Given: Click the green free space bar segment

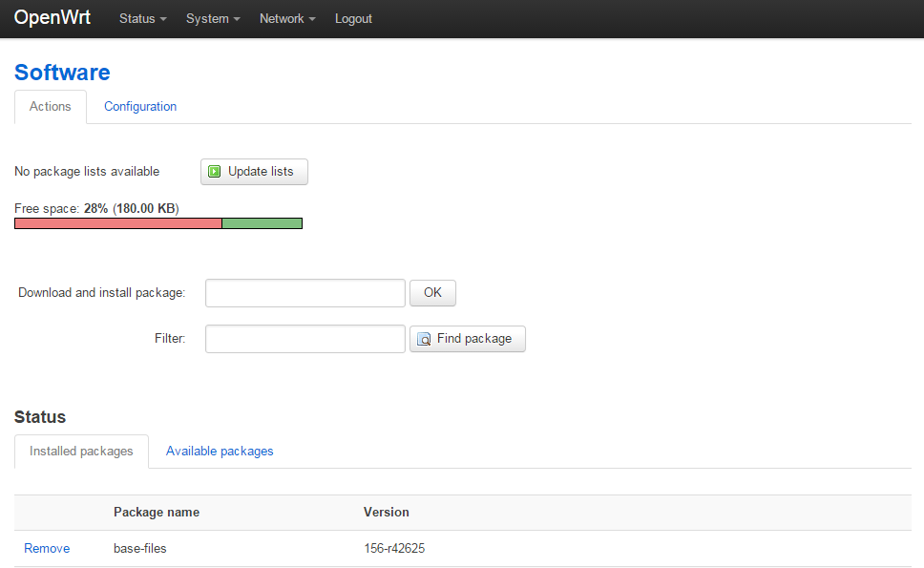Looking at the screenshot, I should tap(262, 223).
